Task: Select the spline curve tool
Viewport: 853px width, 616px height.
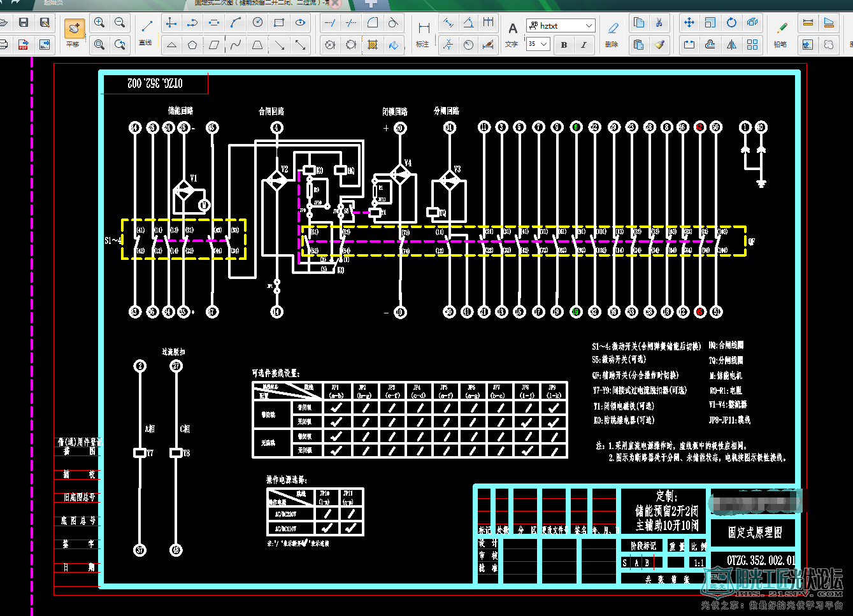Action: (x=236, y=45)
